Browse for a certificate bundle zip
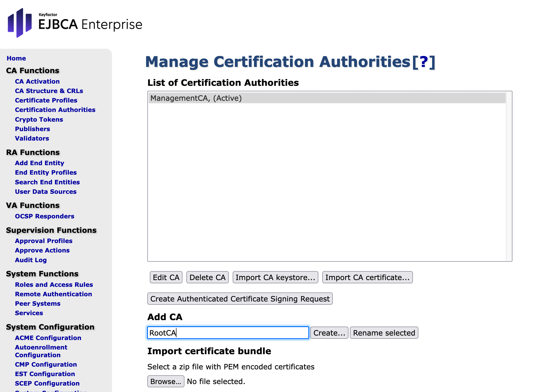This screenshot has height=392, width=560. click(x=166, y=381)
